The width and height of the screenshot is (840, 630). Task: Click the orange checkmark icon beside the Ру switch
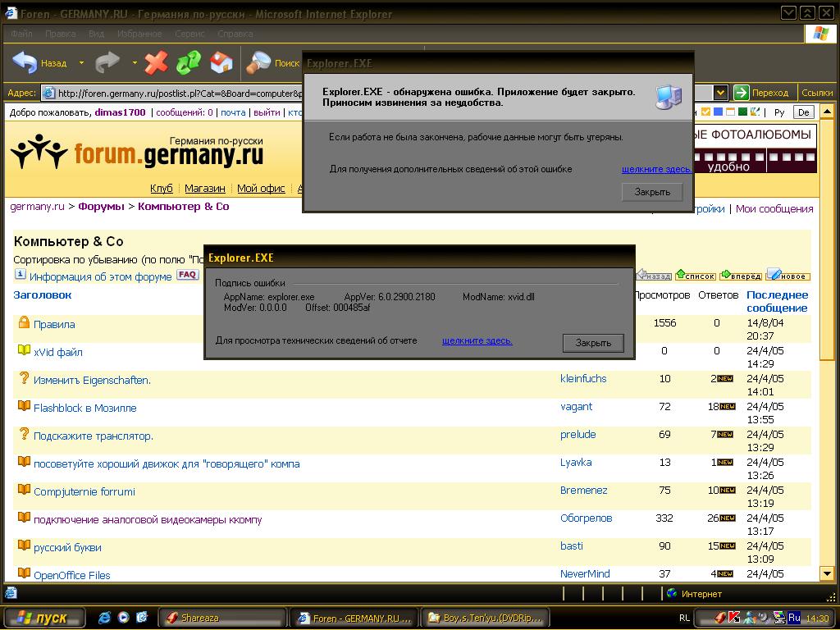[x=706, y=112]
